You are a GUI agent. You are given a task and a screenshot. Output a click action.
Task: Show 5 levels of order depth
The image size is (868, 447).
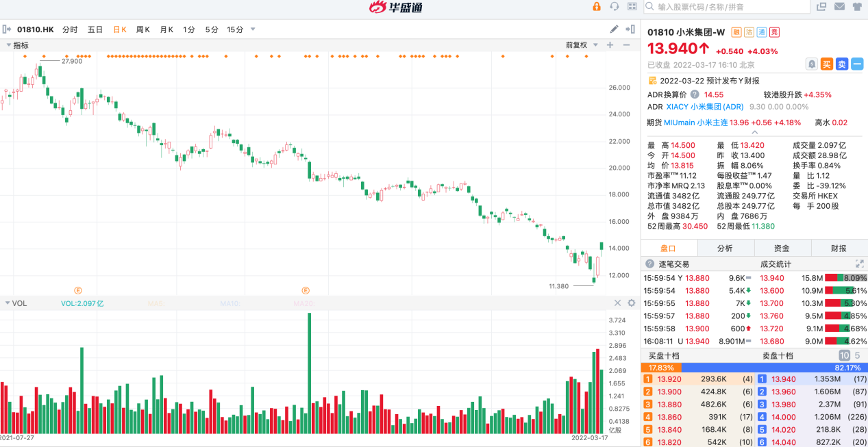pyautogui.click(x=857, y=356)
